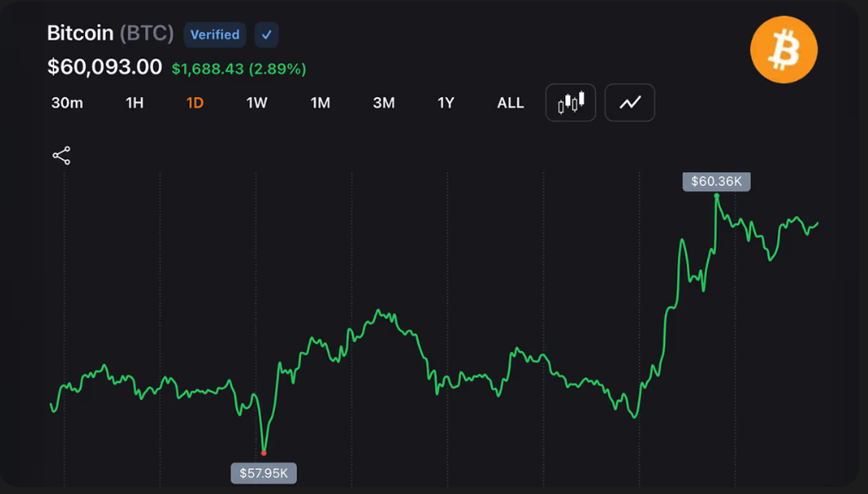
Task: Click the (BTC) ticker symbol
Action: pos(147,34)
